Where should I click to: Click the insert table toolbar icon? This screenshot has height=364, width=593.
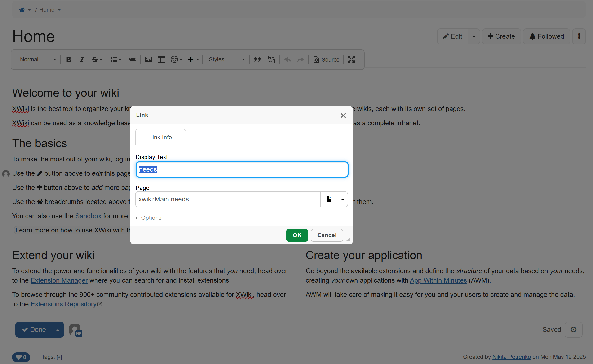(x=161, y=59)
